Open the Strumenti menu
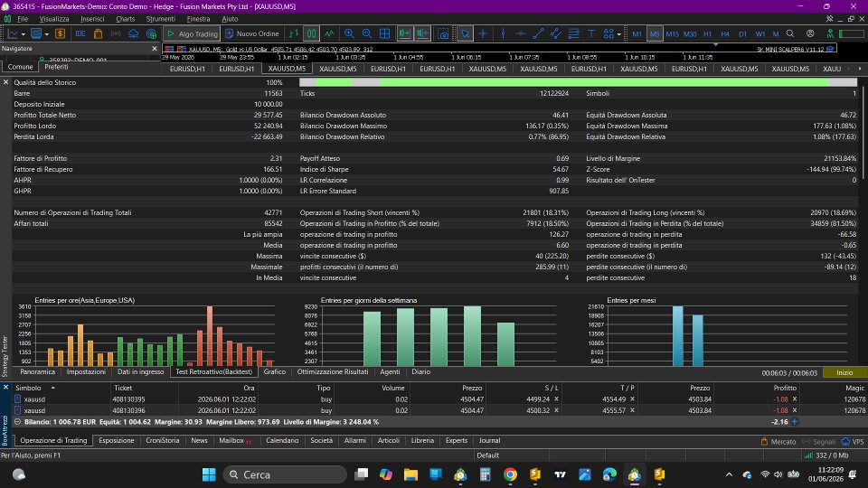Image resolution: width=868 pixels, height=488 pixels. [x=161, y=19]
